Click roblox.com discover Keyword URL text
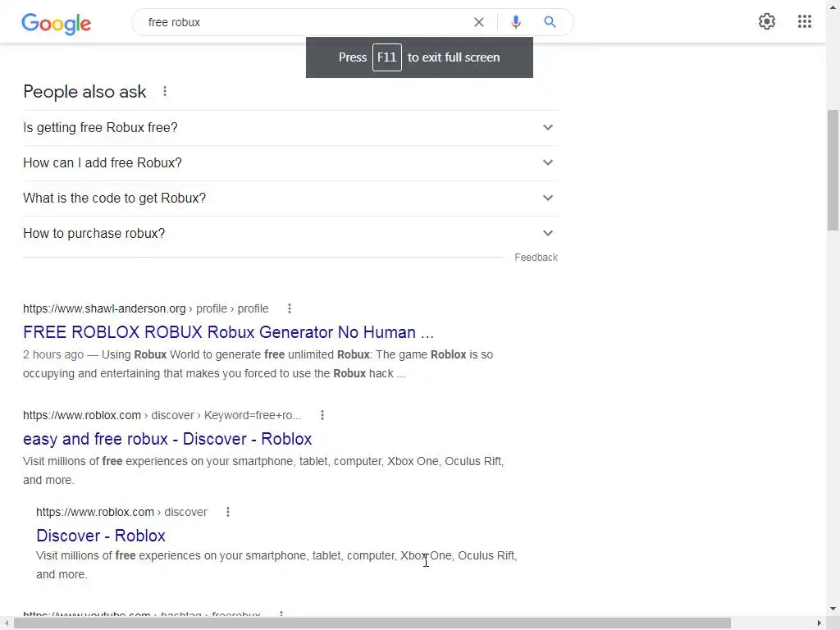This screenshot has height=630, width=840. coord(162,415)
